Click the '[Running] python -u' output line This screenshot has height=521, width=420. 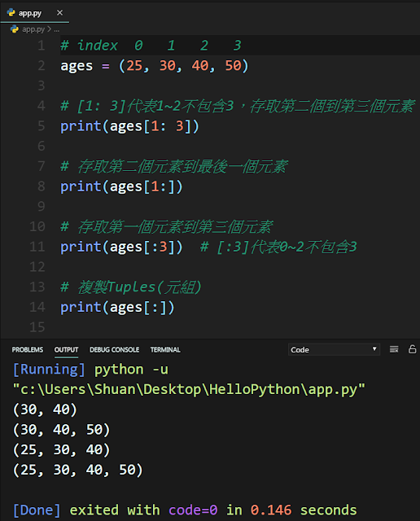90,370
